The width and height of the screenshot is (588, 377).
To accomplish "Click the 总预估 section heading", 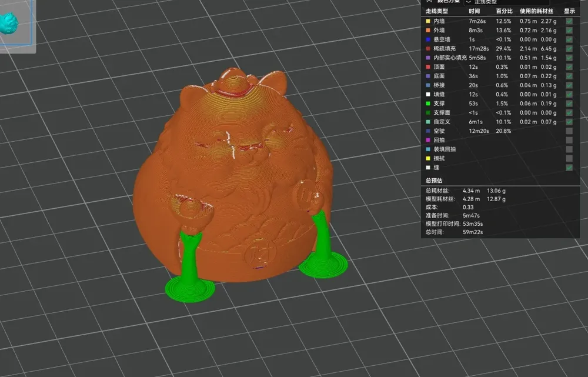I will click(434, 181).
